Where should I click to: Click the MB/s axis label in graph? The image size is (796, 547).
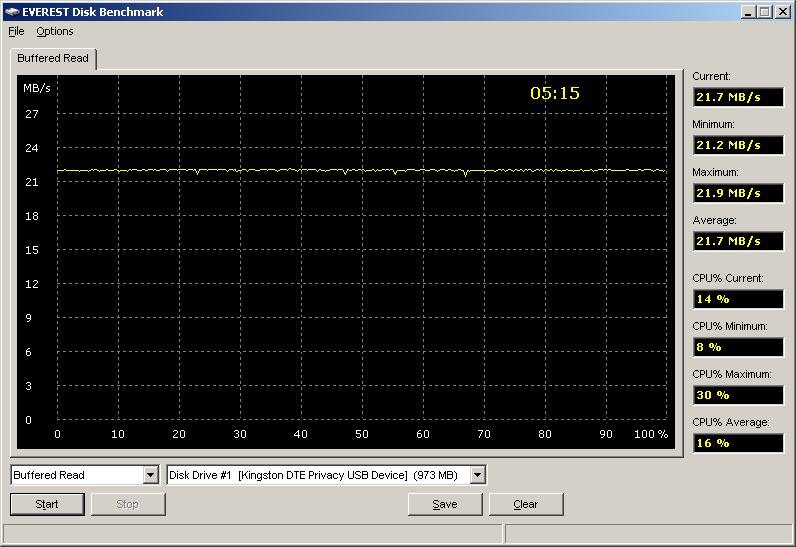[37, 88]
